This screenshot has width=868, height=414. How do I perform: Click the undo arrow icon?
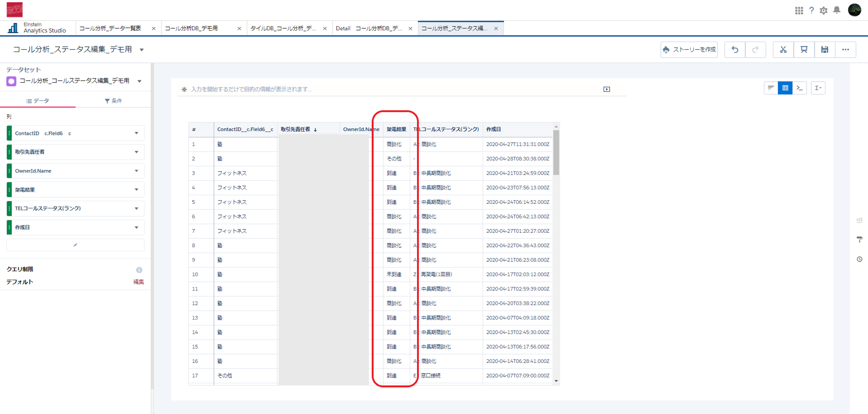[x=735, y=50]
